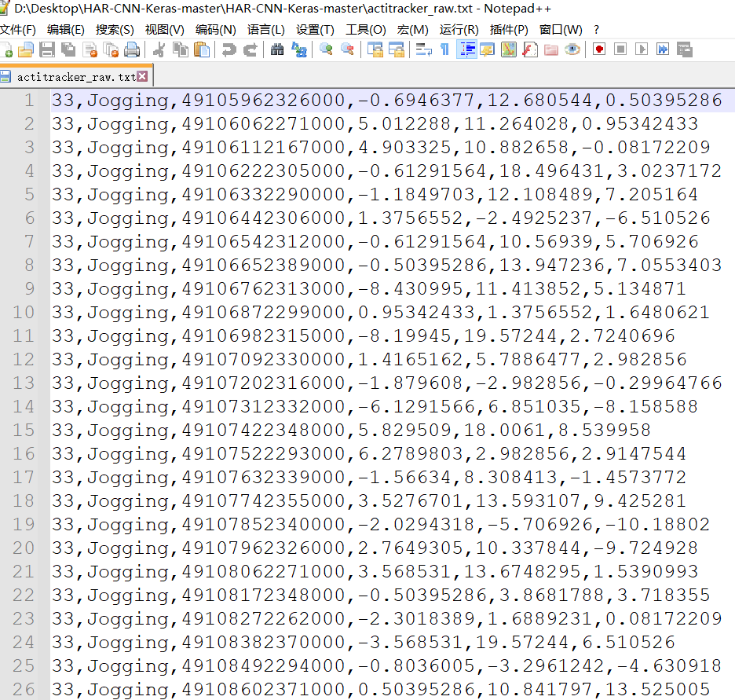The width and height of the screenshot is (735, 700).
Task: Undo the last action
Action: [x=229, y=49]
